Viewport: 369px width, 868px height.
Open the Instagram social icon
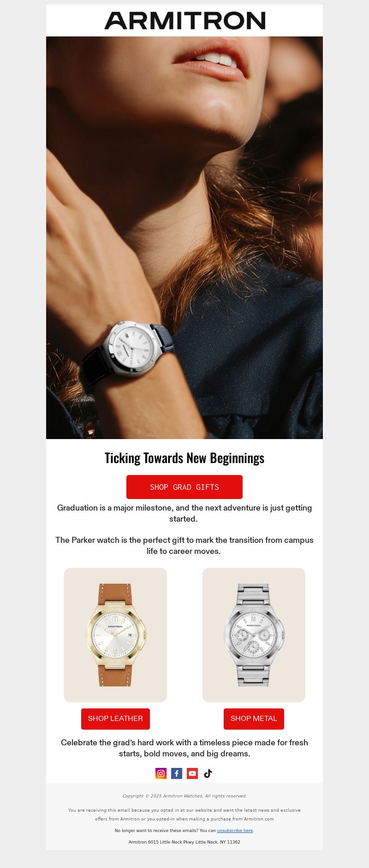[x=161, y=773]
